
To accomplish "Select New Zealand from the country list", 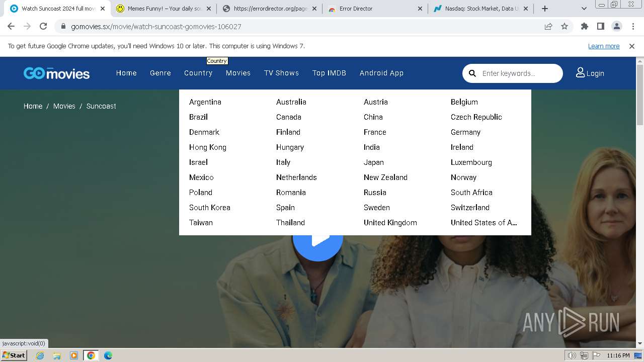I will click(x=386, y=177).
